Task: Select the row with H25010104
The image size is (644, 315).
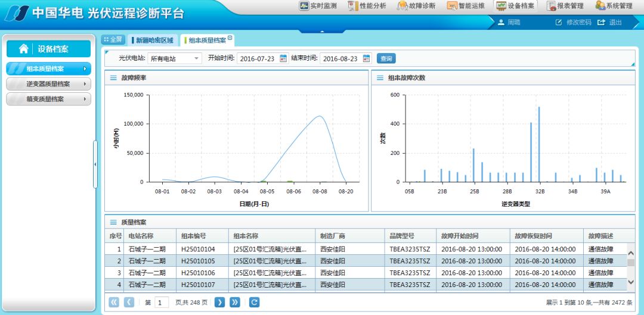Action: 366,249
